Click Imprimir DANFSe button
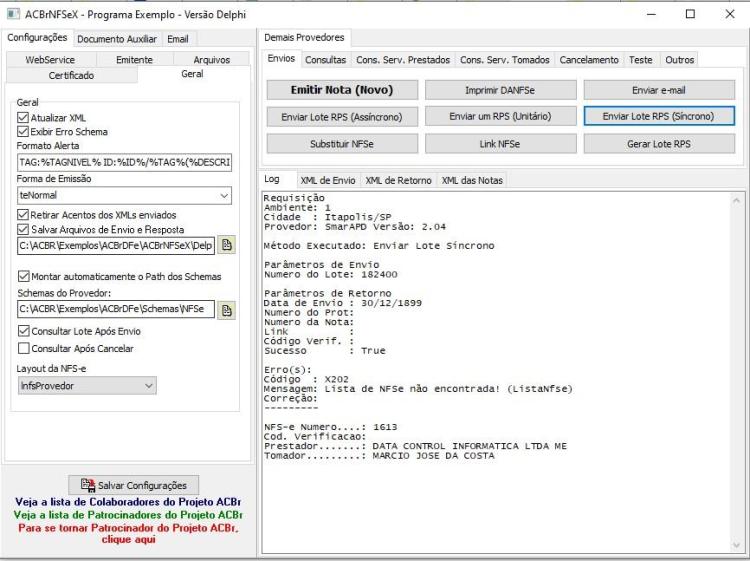This screenshot has width=750, height=561. tap(500, 90)
